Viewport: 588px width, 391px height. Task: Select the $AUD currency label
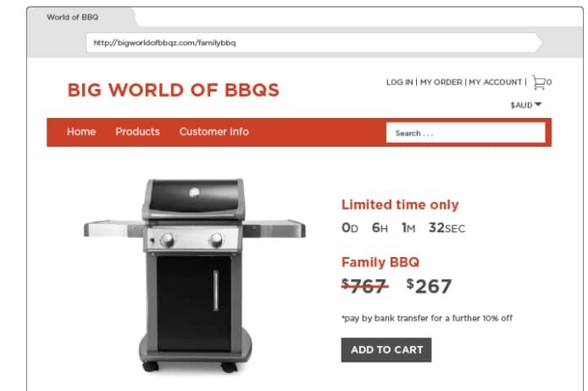[521, 105]
